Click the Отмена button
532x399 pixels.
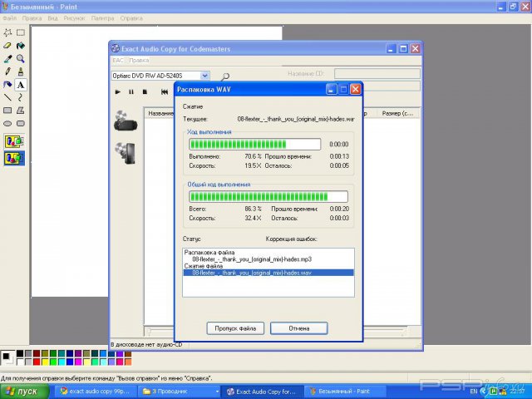click(298, 328)
